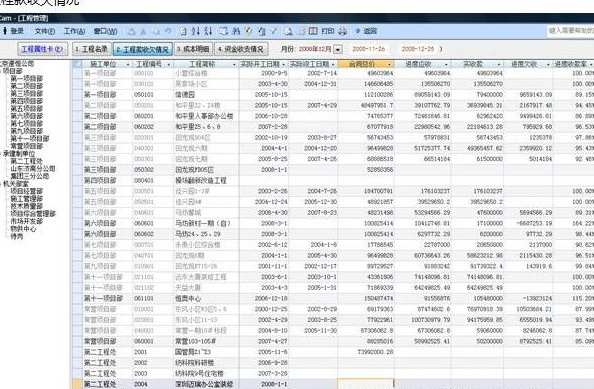Click the window frame icon before binoculars
The height and width of the screenshot is (389, 594).
point(224,31)
